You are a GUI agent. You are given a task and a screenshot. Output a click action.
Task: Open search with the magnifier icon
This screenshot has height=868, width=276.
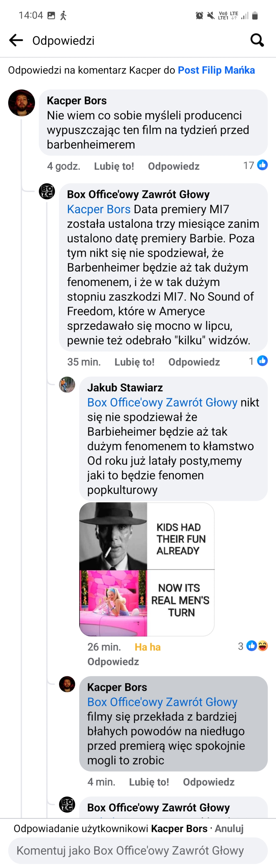(x=257, y=40)
